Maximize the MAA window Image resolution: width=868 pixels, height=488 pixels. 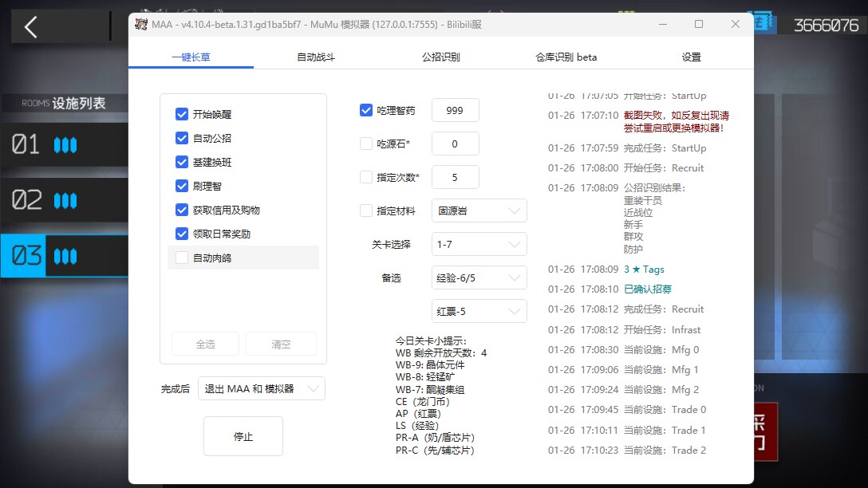(x=699, y=25)
